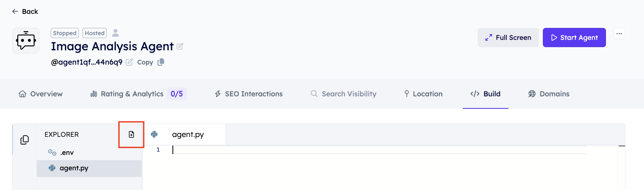Switch to the Overview tab
The image size is (644, 190).
pos(41,94)
